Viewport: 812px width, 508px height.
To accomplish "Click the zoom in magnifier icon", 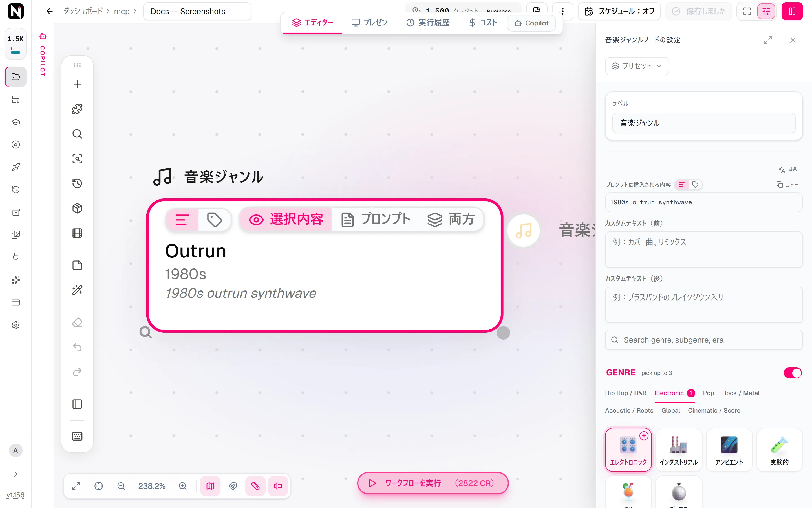I will tap(182, 486).
